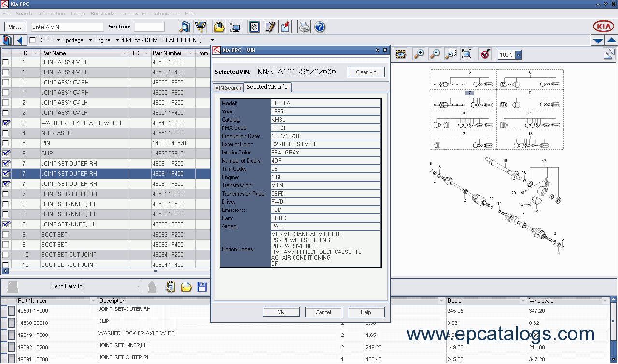Viewport: 618px width, 364px height.
Task: Check the box next to NUT-CASTLE
Action: point(6,133)
